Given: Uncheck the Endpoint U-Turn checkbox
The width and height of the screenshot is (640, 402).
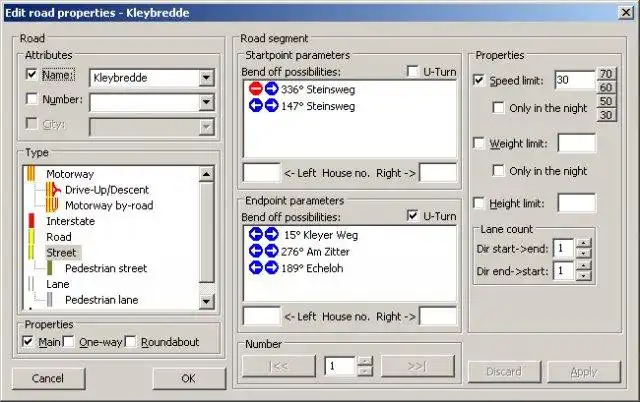Looking at the screenshot, I should click(413, 215).
